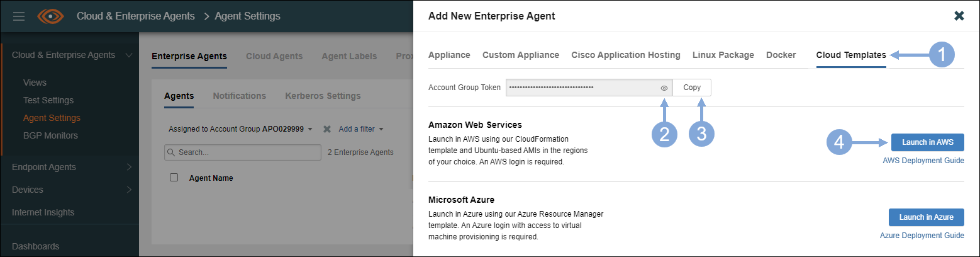Collapse the Cloud & Enterprise Agents sidebar section
This screenshot has height=257, width=980.
[128, 55]
